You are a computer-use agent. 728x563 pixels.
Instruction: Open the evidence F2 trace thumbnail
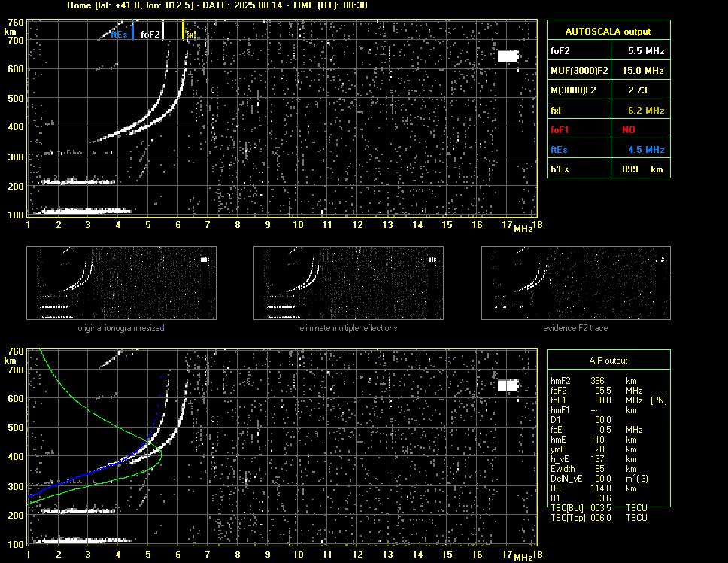(576, 283)
